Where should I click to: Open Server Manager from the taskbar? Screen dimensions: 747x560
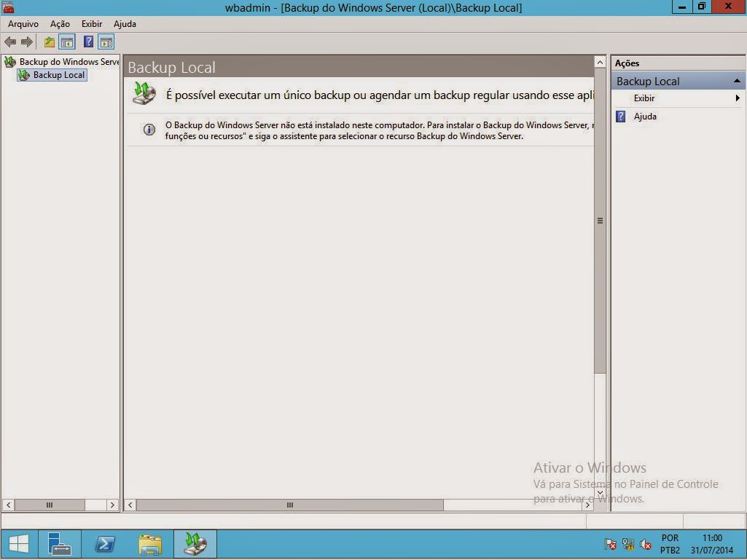[60, 544]
